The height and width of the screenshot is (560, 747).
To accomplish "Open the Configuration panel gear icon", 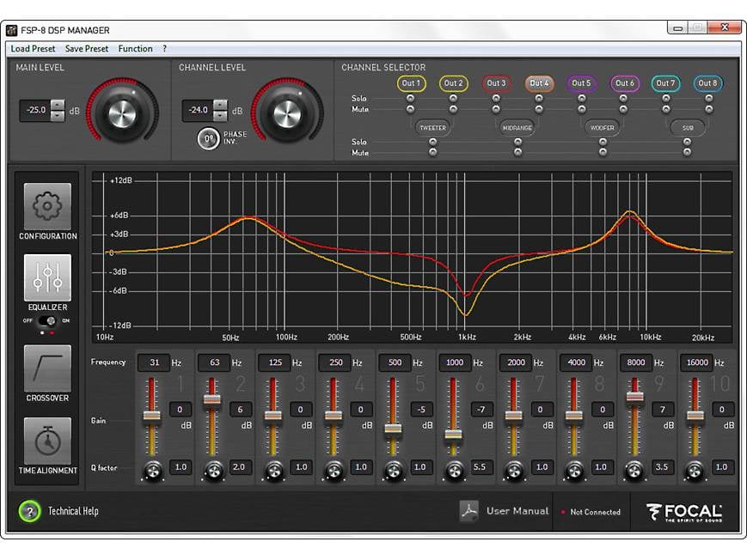I will pyautogui.click(x=47, y=206).
